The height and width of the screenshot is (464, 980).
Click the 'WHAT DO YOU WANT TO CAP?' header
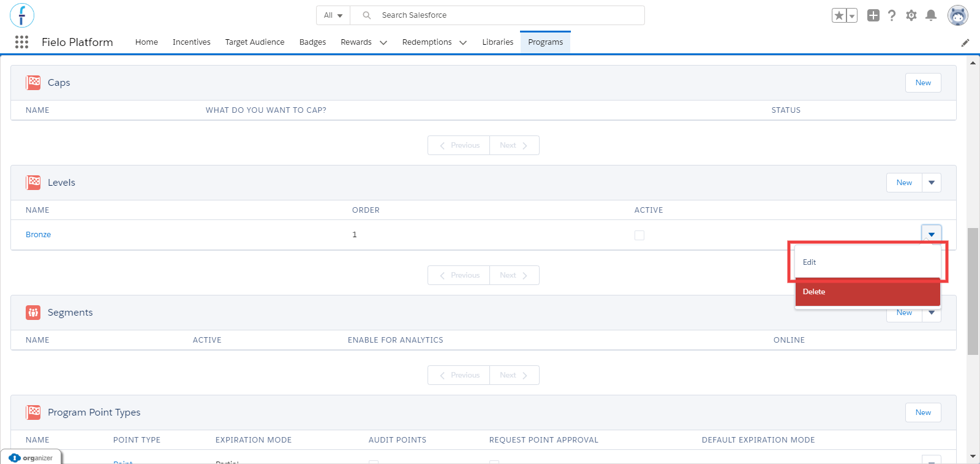(x=266, y=110)
